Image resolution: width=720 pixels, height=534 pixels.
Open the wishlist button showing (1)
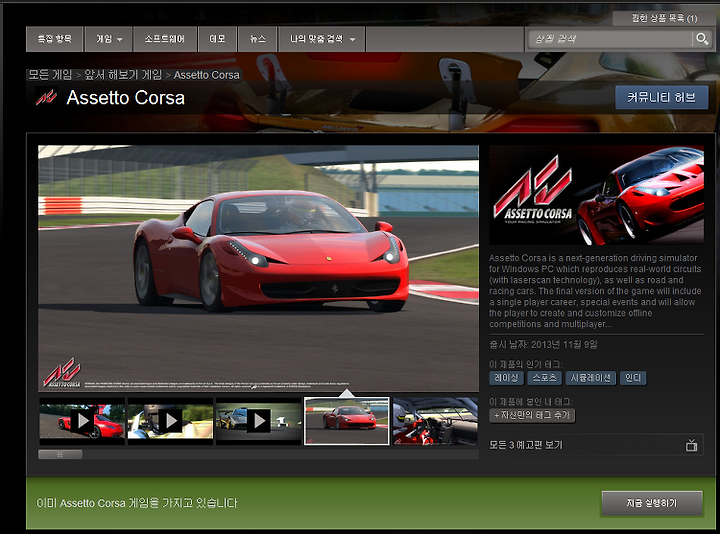[x=664, y=18]
